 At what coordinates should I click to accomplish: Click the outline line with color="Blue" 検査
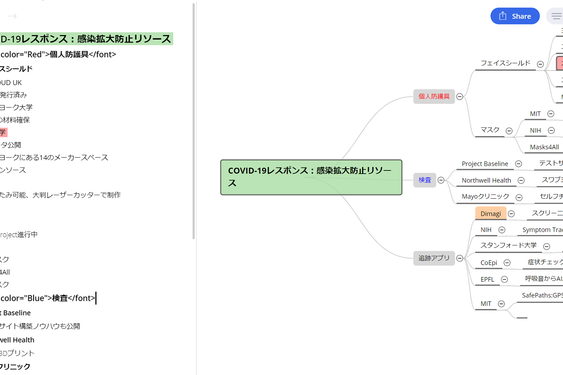coord(48,298)
